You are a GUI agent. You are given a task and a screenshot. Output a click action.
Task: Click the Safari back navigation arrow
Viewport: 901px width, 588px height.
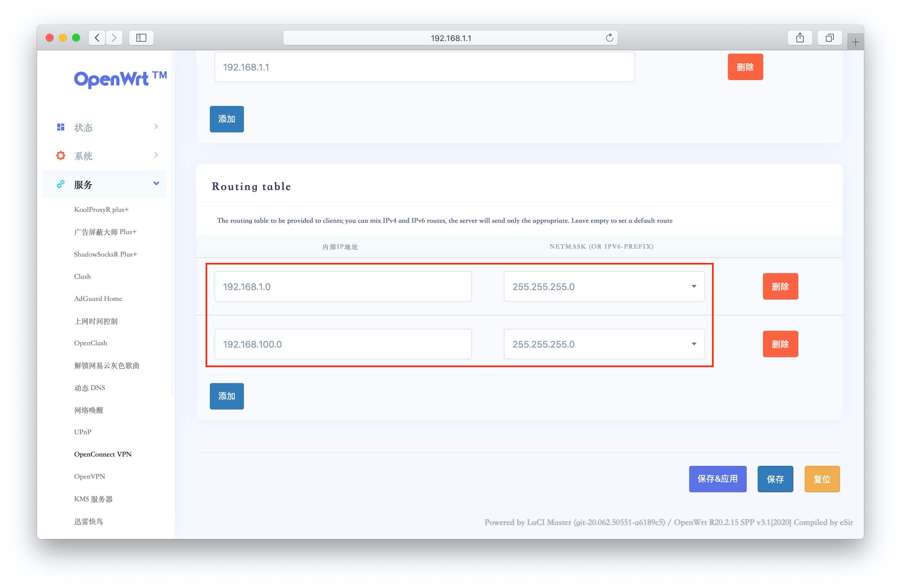click(x=97, y=37)
